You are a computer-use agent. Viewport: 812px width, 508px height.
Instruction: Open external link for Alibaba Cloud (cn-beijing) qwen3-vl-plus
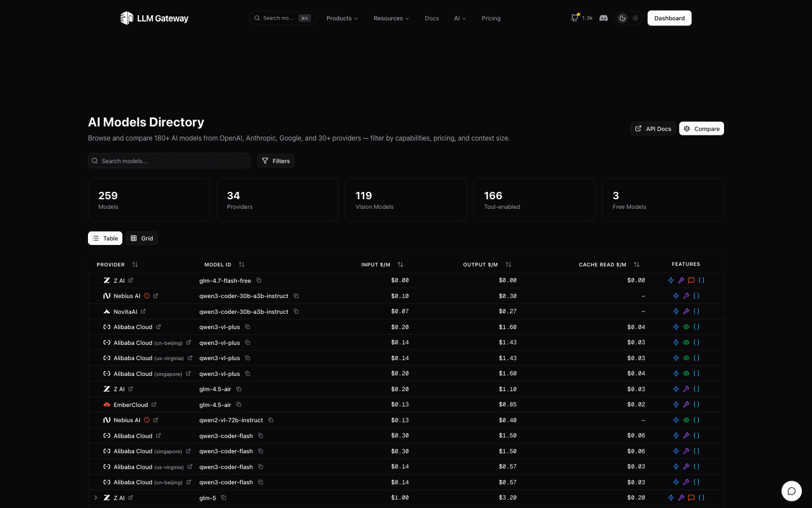(188, 343)
